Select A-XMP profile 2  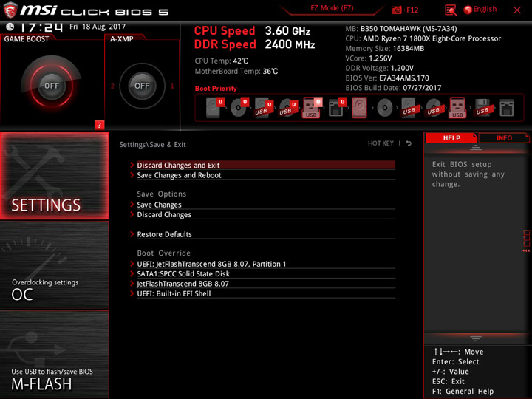tap(112, 86)
